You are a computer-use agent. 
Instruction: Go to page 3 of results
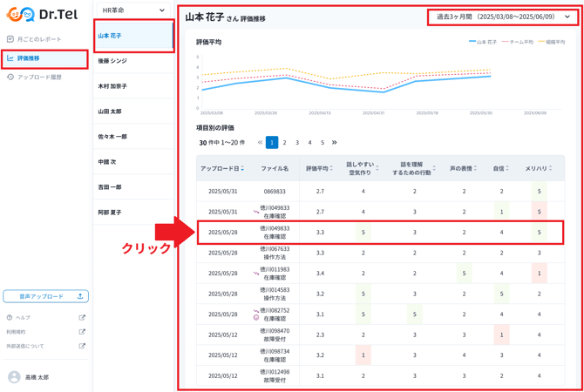[297, 143]
